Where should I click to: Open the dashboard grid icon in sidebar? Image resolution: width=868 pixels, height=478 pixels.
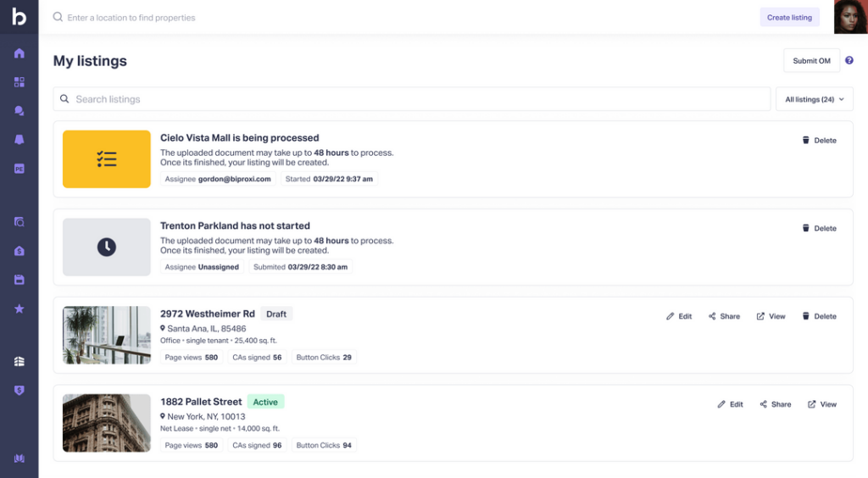19,82
